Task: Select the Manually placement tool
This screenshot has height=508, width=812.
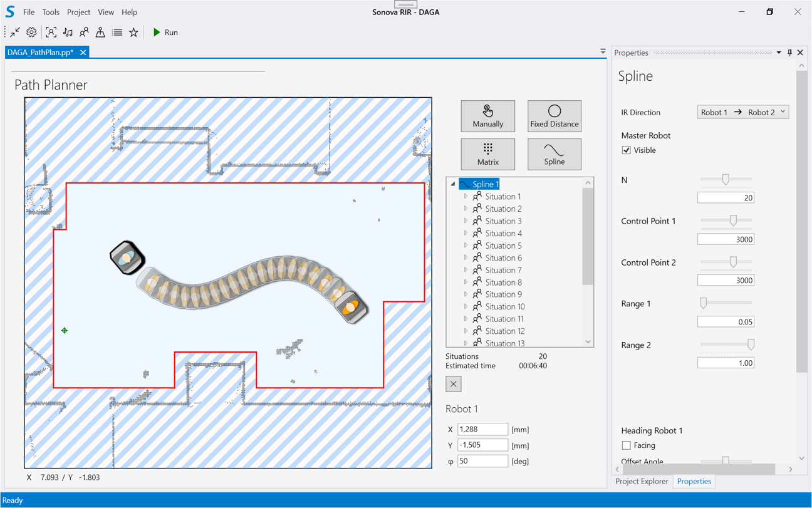Action: pyautogui.click(x=487, y=117)
